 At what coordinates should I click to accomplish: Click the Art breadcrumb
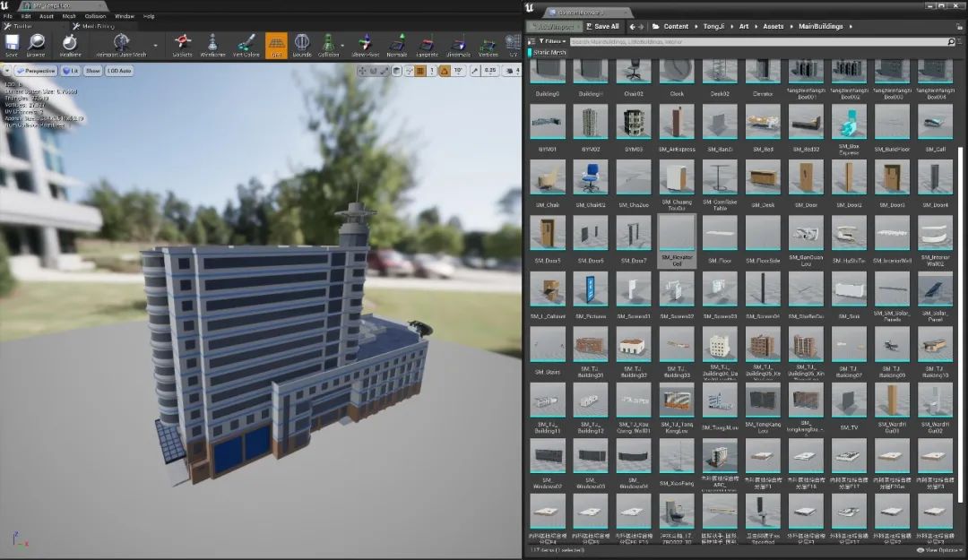(x=744, y=27)
